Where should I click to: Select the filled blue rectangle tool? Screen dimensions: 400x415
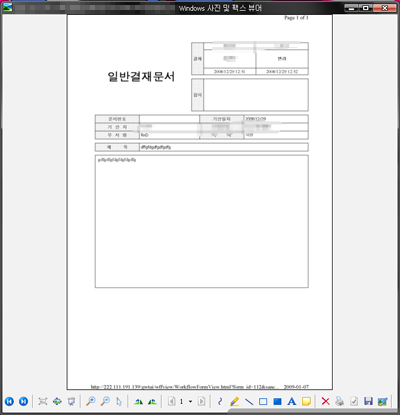click(277, 401)
